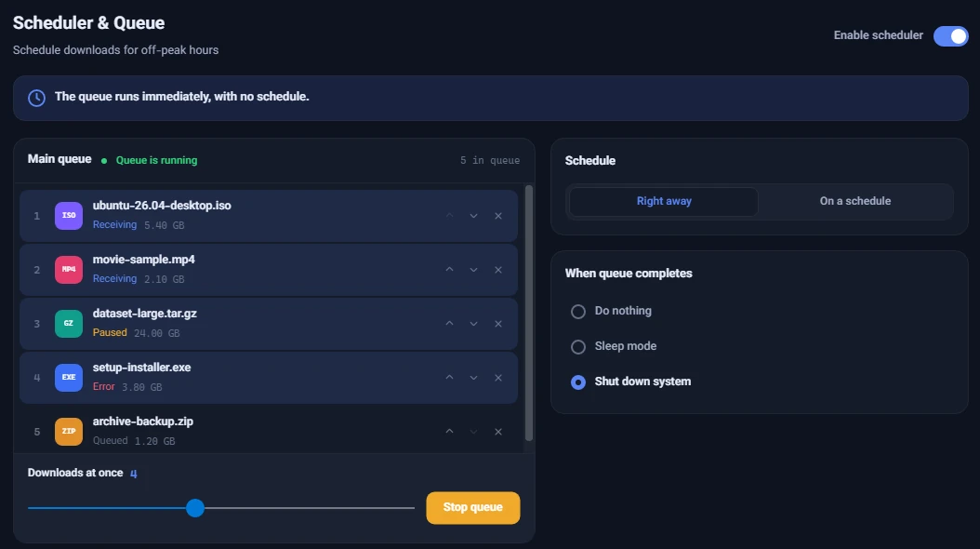The width and height of the screenshot is (980, 549).
Task: Click the Error status on setup-installer.exe
Action: [104, 386]
